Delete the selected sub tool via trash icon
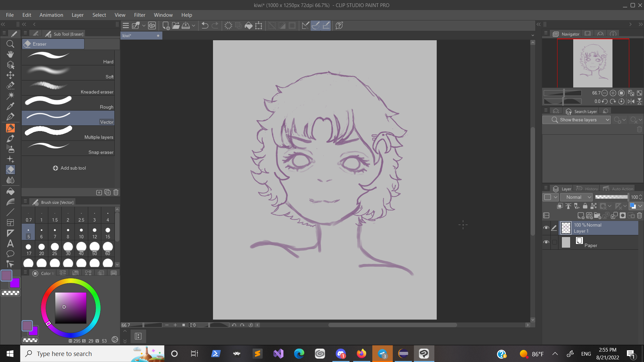 click(116, 192)
